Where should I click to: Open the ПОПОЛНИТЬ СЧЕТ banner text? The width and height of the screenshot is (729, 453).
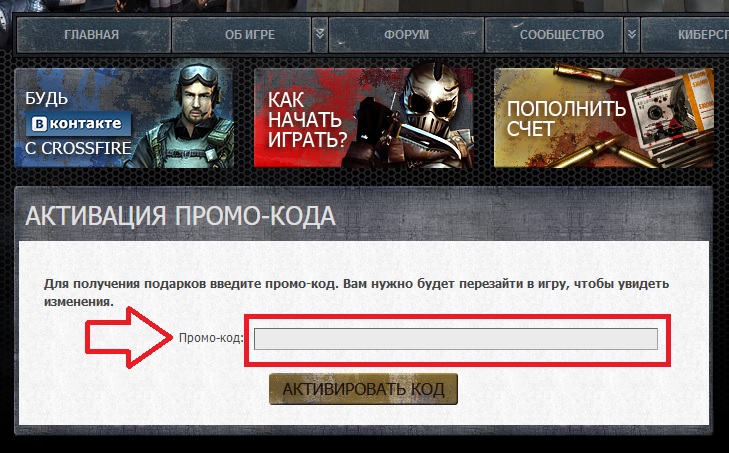click(x=566, y=118)
